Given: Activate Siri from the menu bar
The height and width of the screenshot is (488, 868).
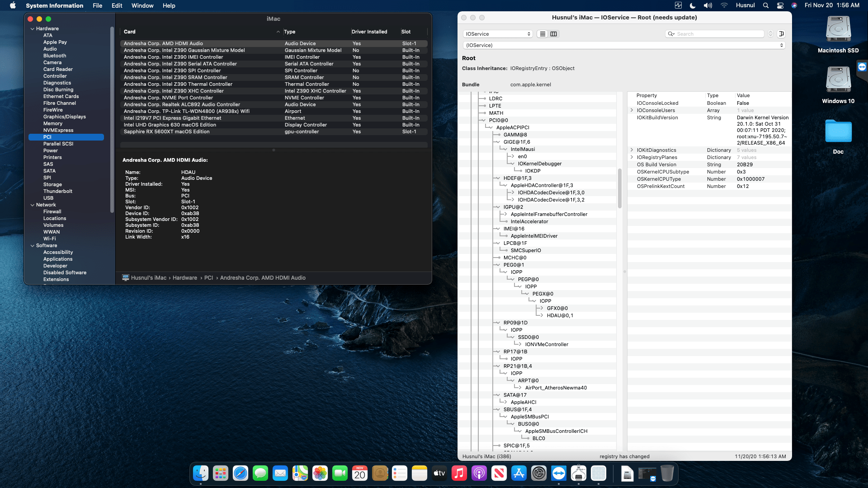Looking at the screenshot, I should (794, 5).
